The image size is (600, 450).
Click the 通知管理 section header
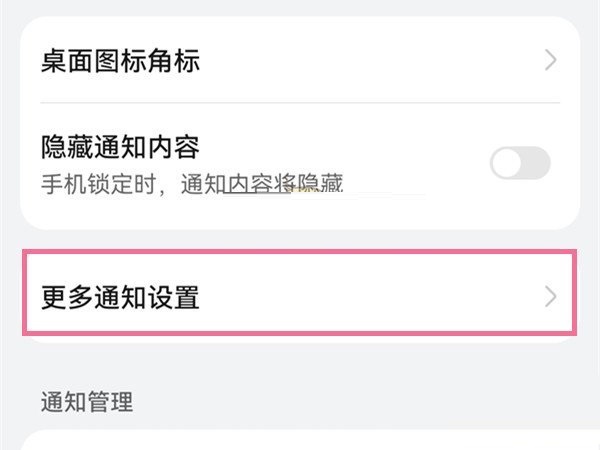click(x=86, y=403)
